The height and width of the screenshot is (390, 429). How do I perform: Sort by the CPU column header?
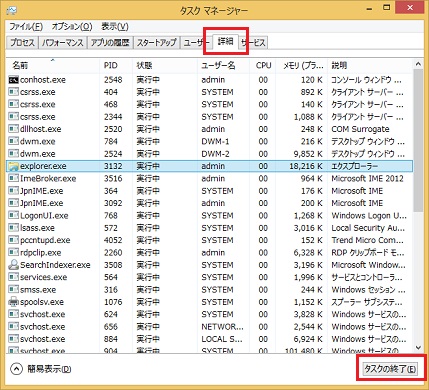263,66
